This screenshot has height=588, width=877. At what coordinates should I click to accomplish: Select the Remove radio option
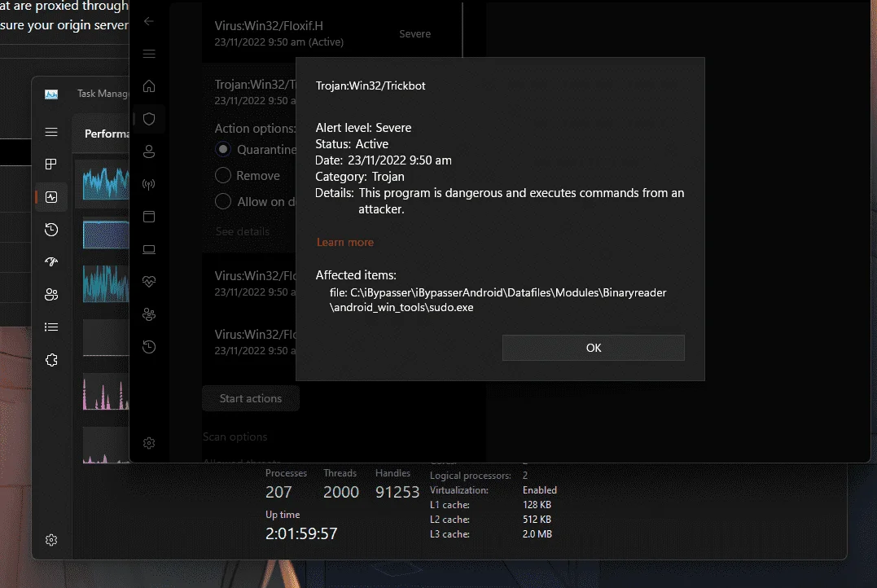(x=223, y=176)
